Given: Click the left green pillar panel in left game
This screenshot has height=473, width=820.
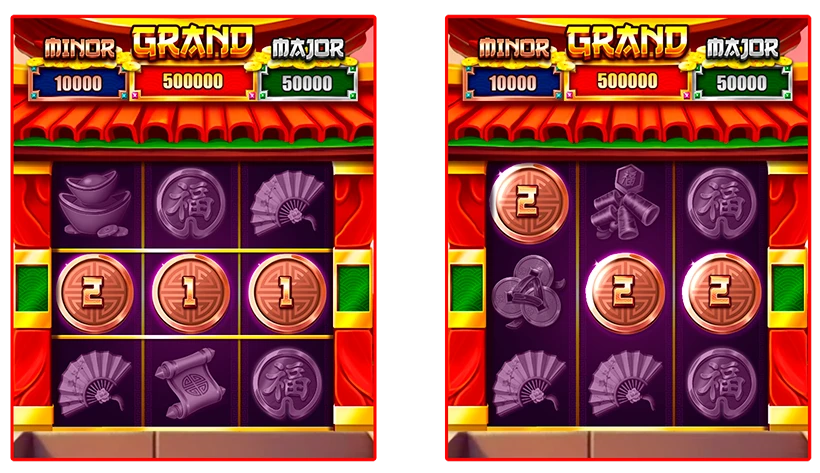Looking at the screenshot, I should tap(32, 287).
